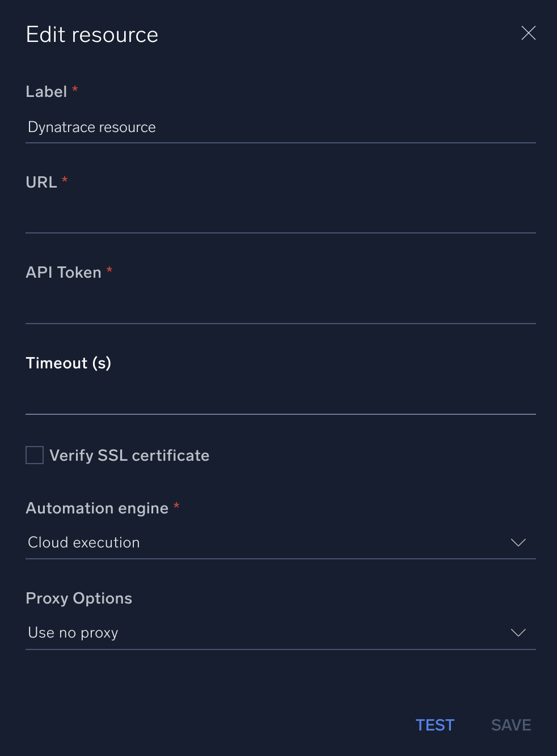This screenshot has height=756, width=557.
Task: Select the Cloud execution dropdown value
Action: click(x=83, y=542)
